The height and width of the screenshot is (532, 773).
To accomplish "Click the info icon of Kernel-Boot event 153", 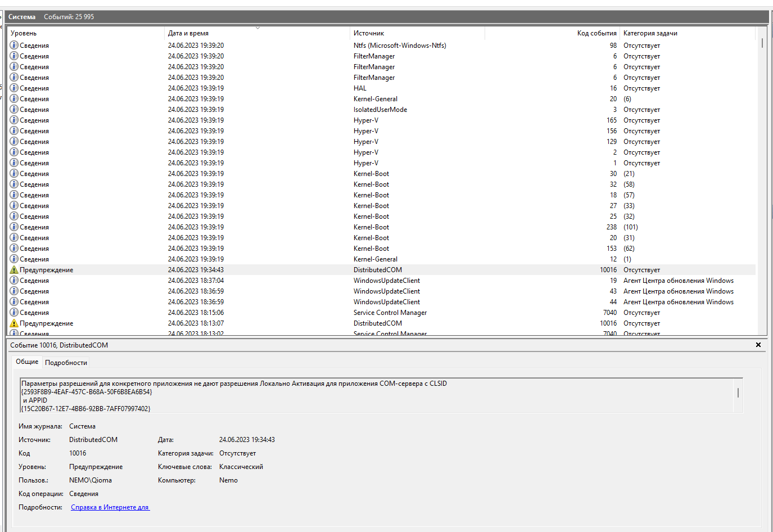I will (x=14, y=248).
